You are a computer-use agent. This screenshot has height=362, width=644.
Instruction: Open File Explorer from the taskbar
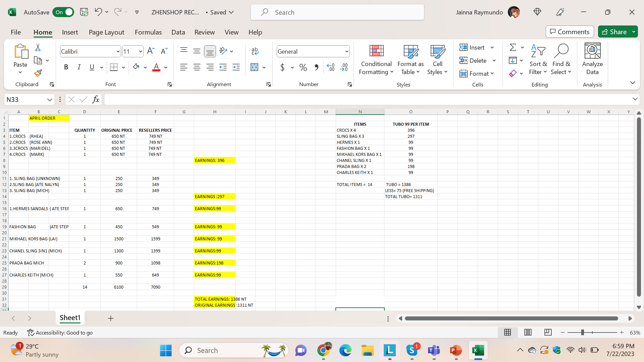(x=367, y=350)
